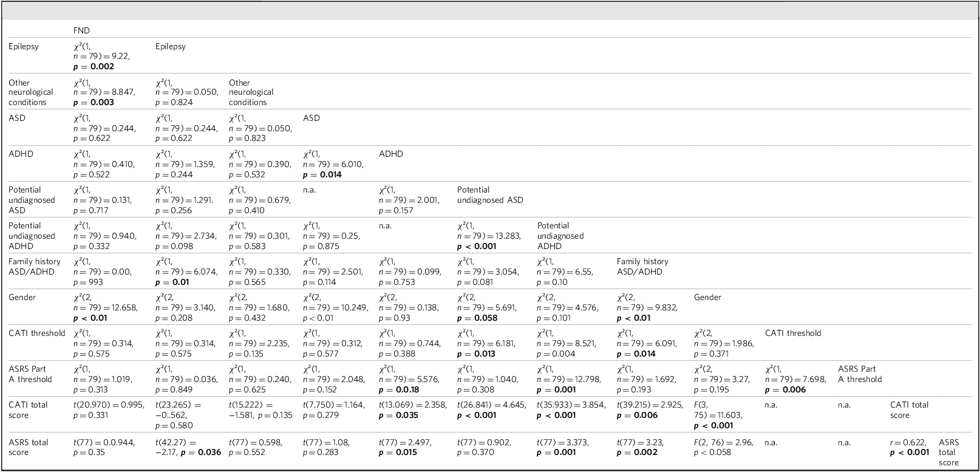Select the cell with chi-square value 13.283
The image size is (980, 472).
coord(489,236)
